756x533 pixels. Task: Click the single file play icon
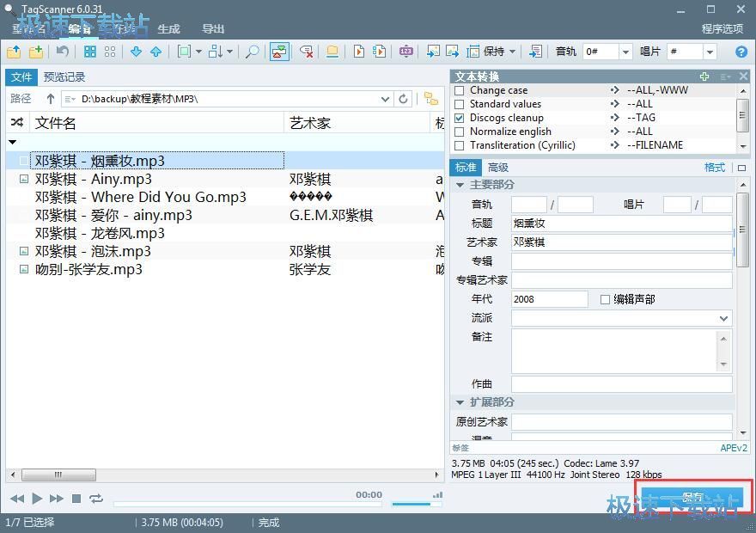pos(359,52)
